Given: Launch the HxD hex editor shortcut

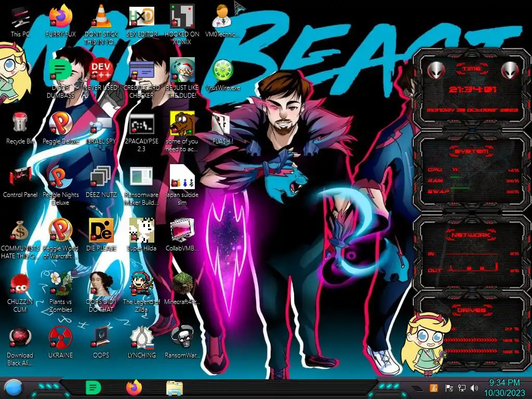Looking at the screenshot, I should 141,21.
